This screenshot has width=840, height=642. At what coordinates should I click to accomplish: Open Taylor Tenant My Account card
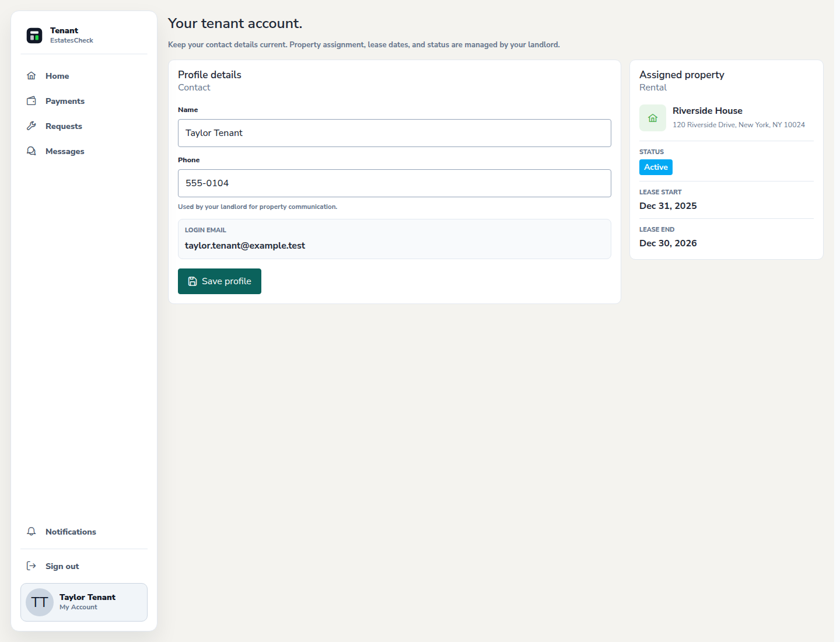(x=84, y=602)
